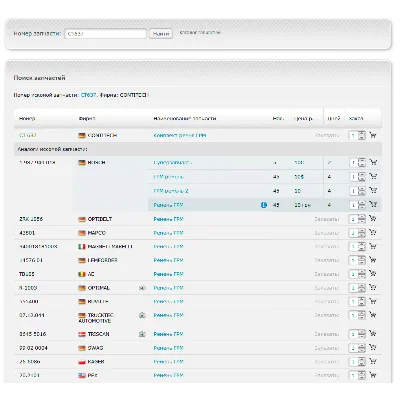Viewport: 400px width, 400px height.
Task: Open the SWAG part description link
Action: pos(168,348)
